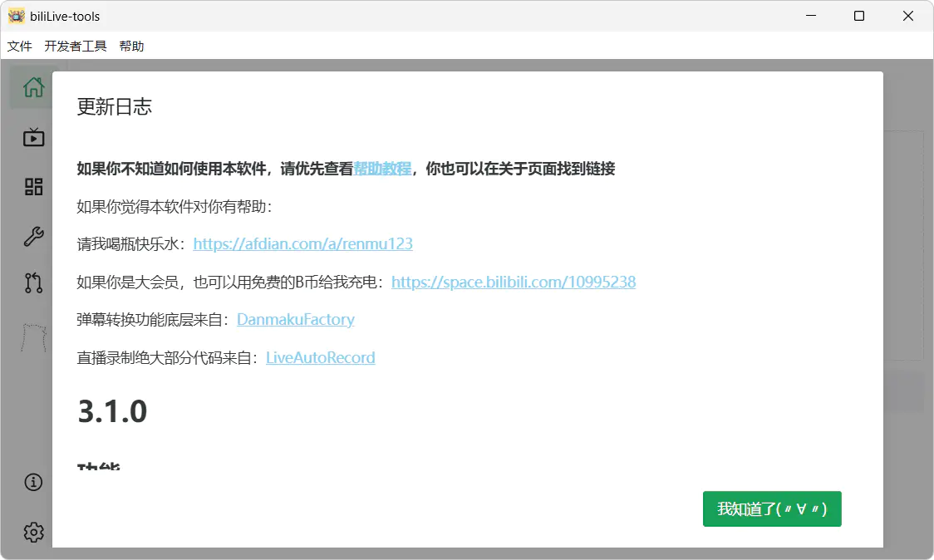
Task: Select the live recording TV icon
Action: coord(33,137)
